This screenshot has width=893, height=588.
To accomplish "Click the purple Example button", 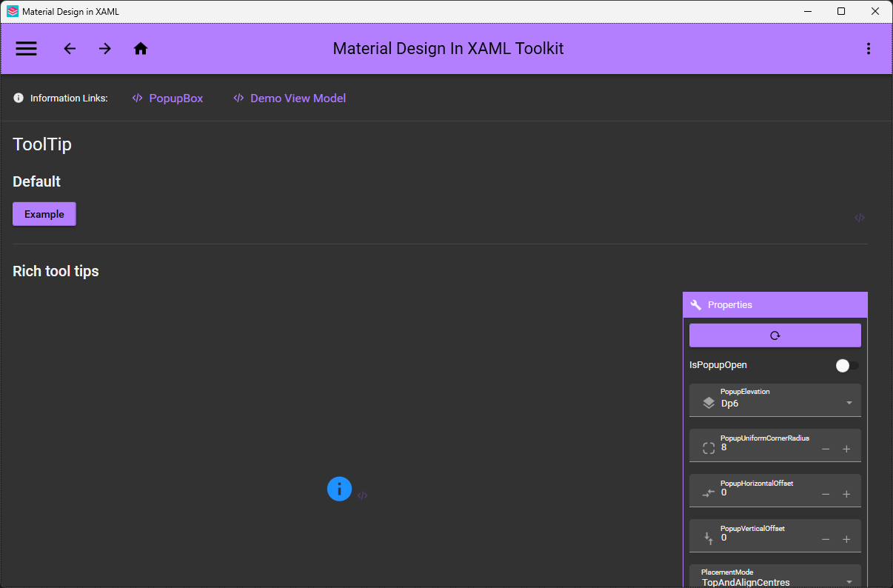I will point(44,214).
